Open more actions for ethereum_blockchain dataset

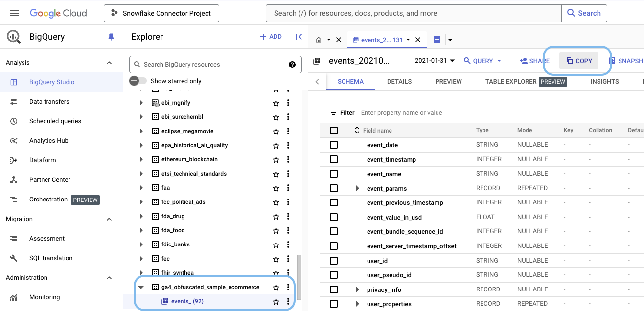(x=288, y=159)
